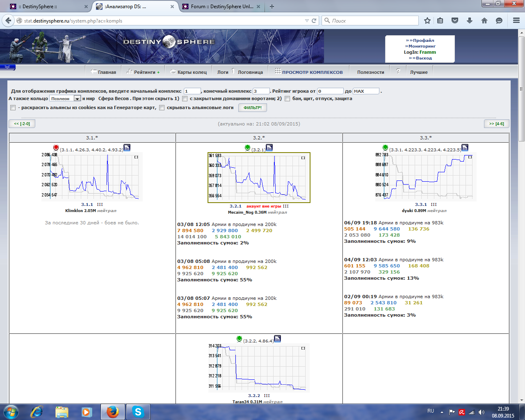Open URL bar history dropdown arrow
This screenshot has height=420, width=525.
307,21
